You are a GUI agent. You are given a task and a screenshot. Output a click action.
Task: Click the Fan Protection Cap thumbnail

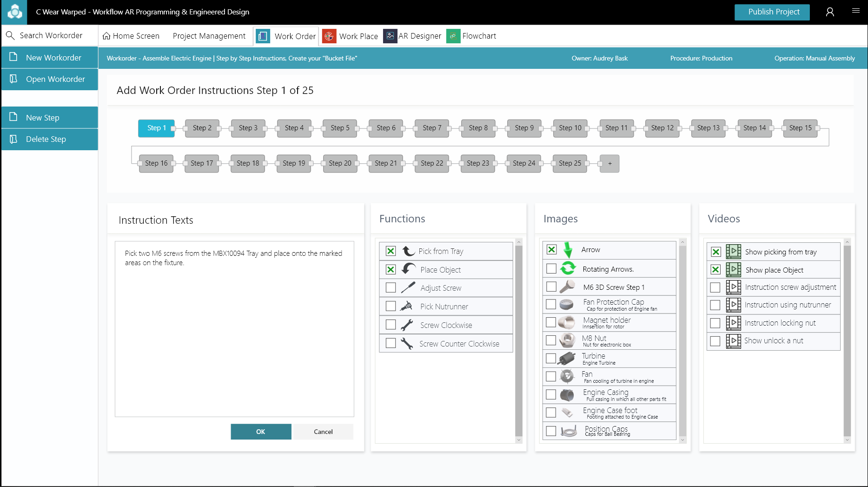click(x=566, y=305)
